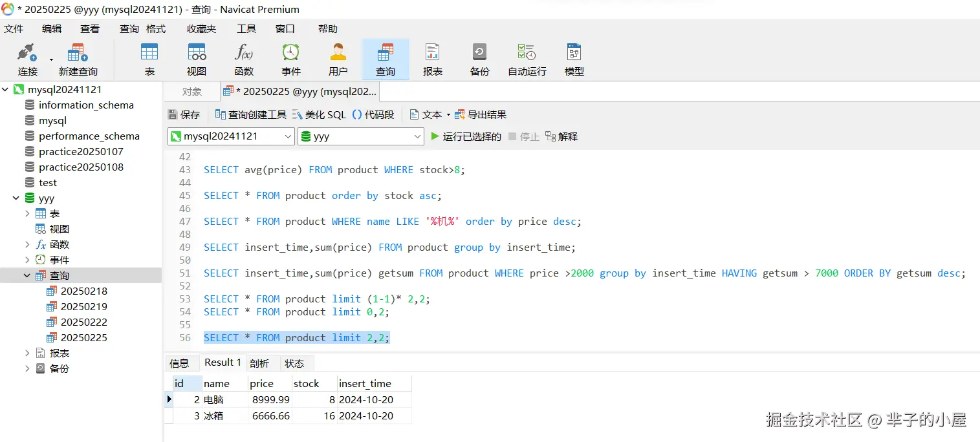
Task: Expand the 函数 node under yyy
Action: tap(27, 244)
